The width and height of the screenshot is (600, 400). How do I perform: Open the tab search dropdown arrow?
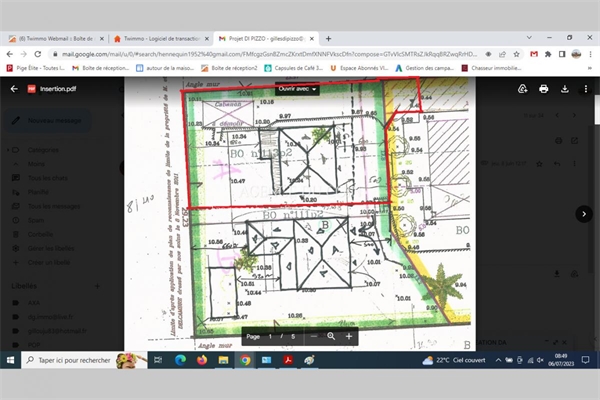click(529, 38)
